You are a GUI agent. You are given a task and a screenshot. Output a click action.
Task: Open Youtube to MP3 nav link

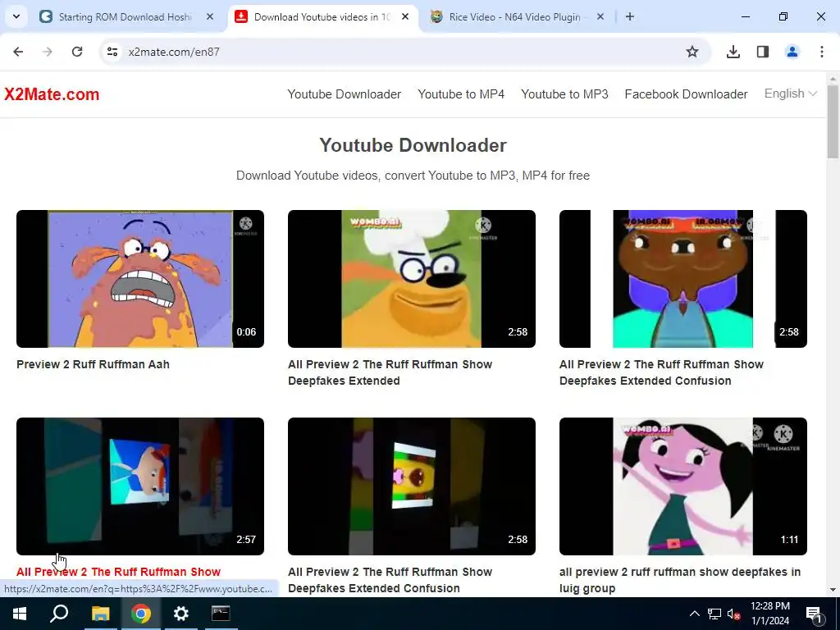tap(564, 94)
